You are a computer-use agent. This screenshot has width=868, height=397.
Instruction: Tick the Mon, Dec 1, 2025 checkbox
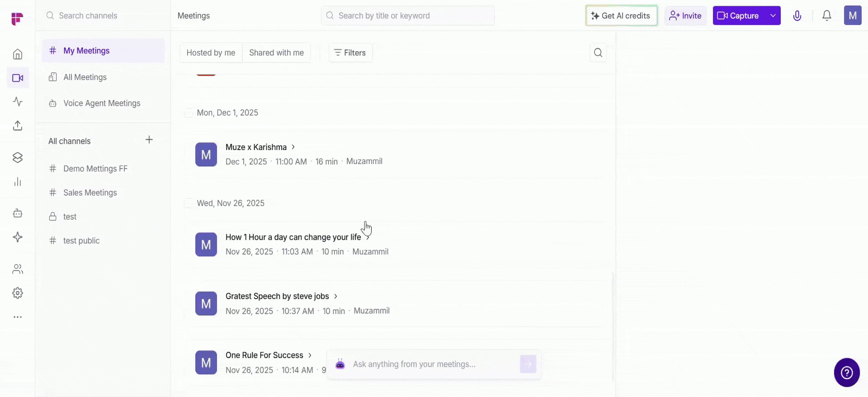[188, 113]
